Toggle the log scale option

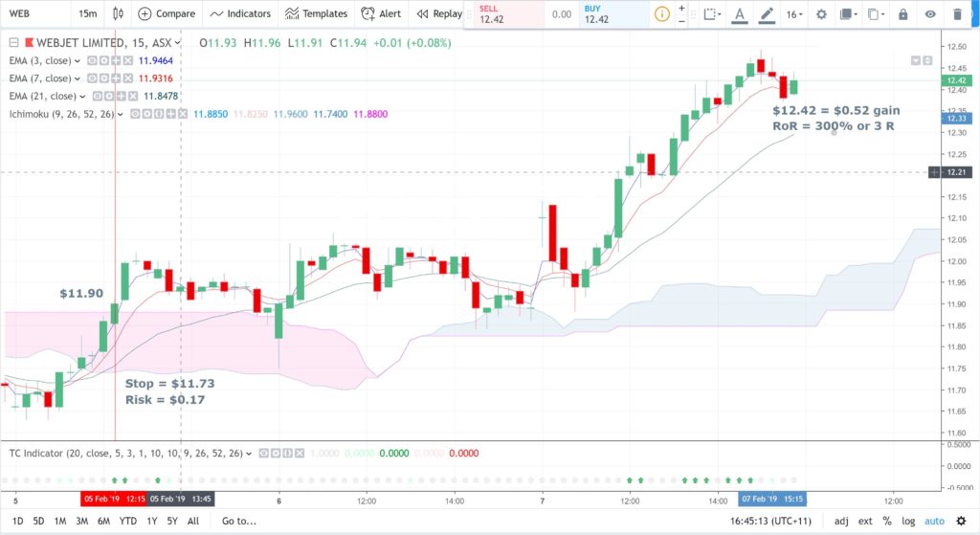(907, 521)
